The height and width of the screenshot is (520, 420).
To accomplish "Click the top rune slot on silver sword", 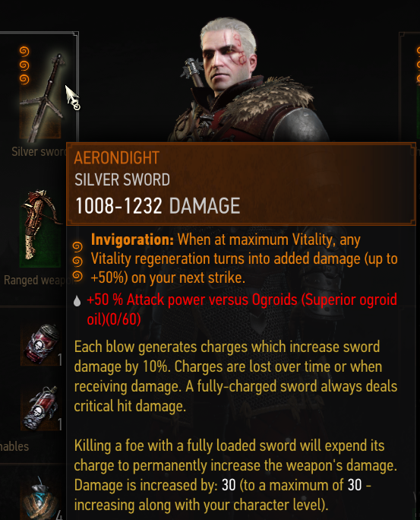I will coord(24,51).
